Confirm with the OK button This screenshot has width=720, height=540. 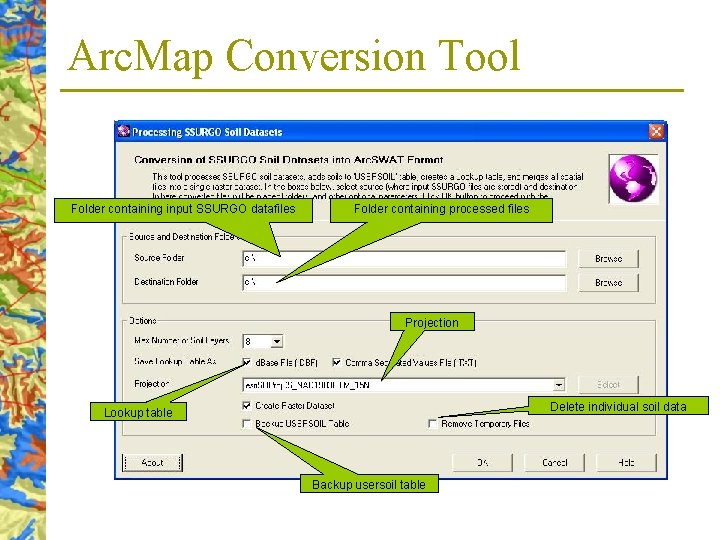pos(482,462)
